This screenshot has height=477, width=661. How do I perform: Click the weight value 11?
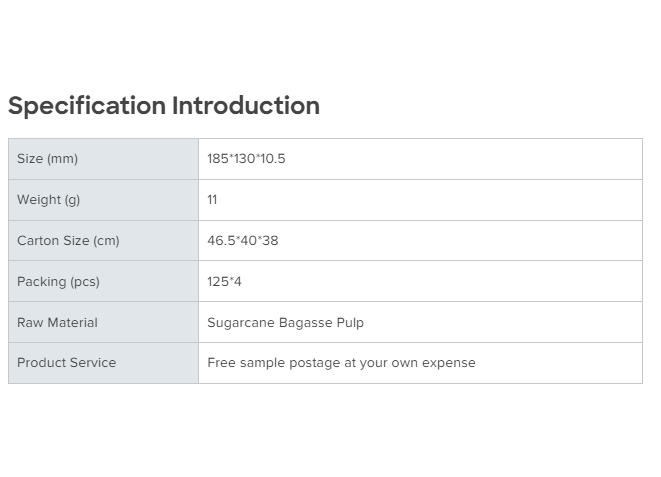(x=212, y=200)
